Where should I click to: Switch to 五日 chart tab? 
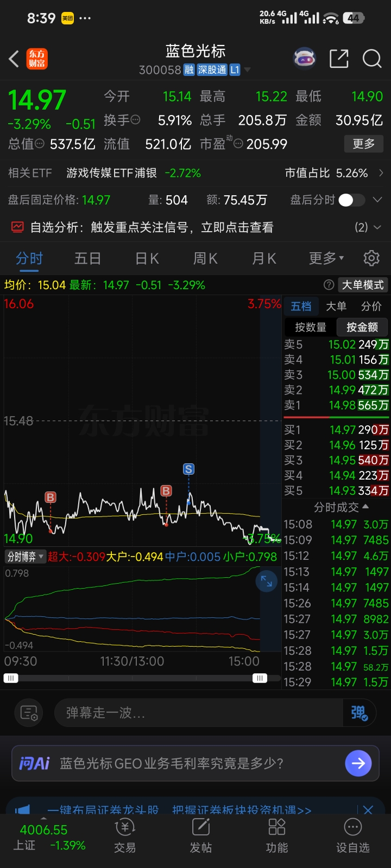coord(87,258)
